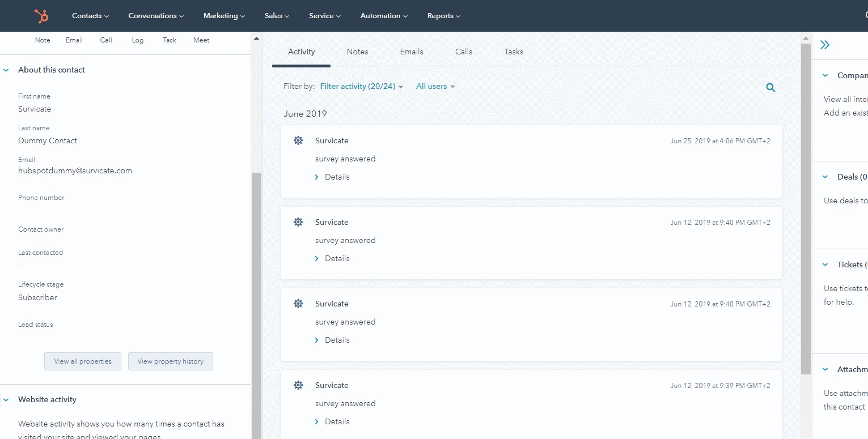Collapse right sidebar with double-chevron icon

pos(825,45)
